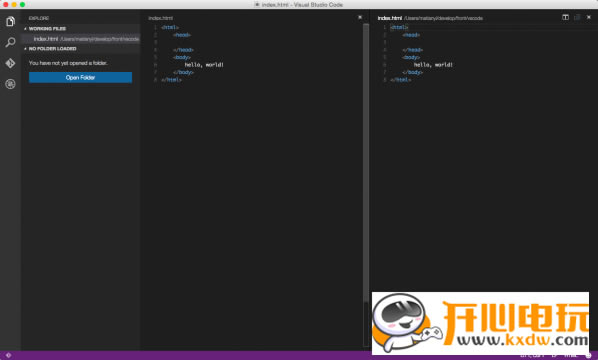Open the Search view in the activity bar
The width and height of the screenshot is (598, 360).
[x=10, y=42]
